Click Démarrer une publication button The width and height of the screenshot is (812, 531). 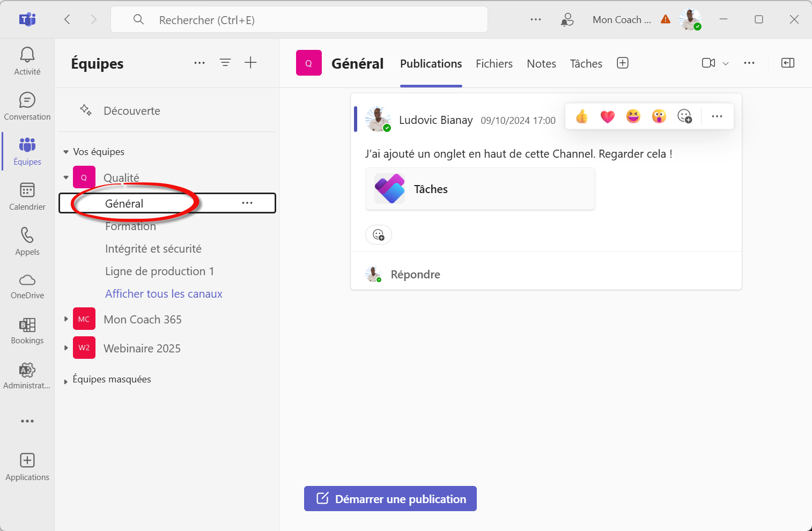tap(390, 499)
